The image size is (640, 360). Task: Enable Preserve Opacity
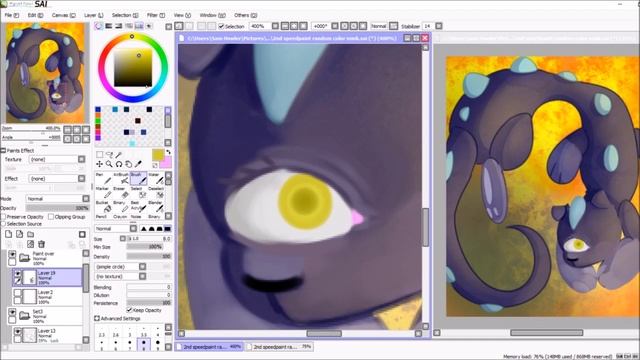click(x=3, y=217)
